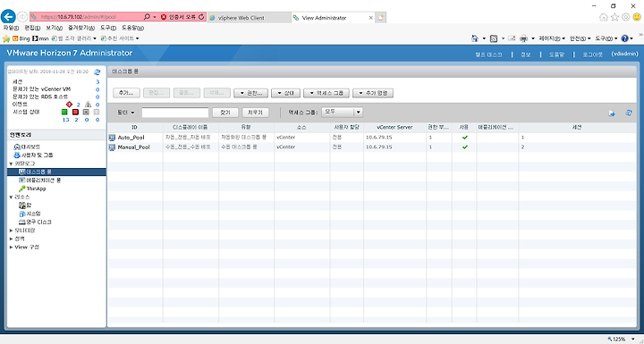Click the 도움말 (Help) header link
The height and width of the screenshot is (344, 644).
(557, 55)
